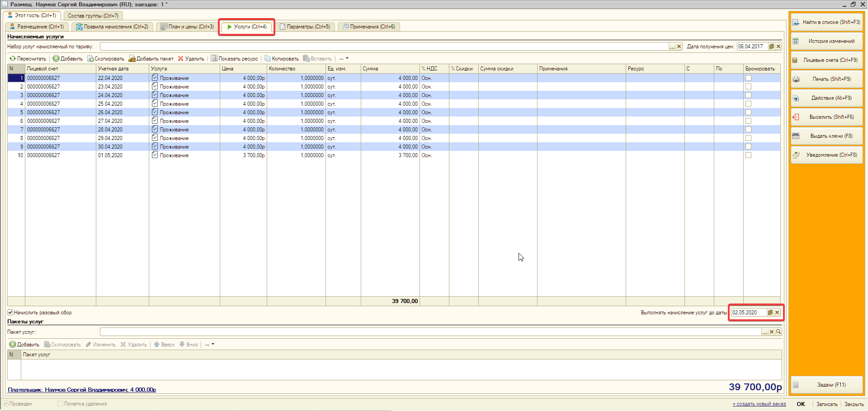Viewport: 868px width, 411px height.
Task: Click OK button at bottom
Action: tap(801, 404)
